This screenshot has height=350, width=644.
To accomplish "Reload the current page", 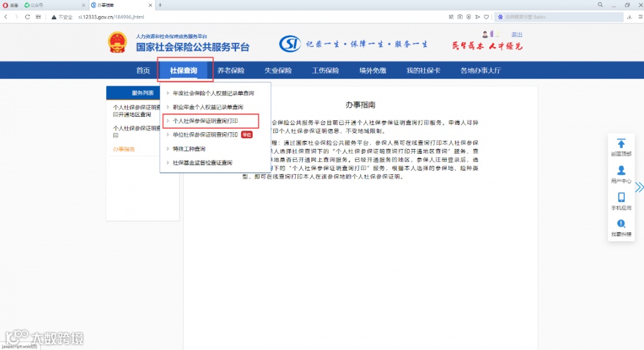I will 27,17.
